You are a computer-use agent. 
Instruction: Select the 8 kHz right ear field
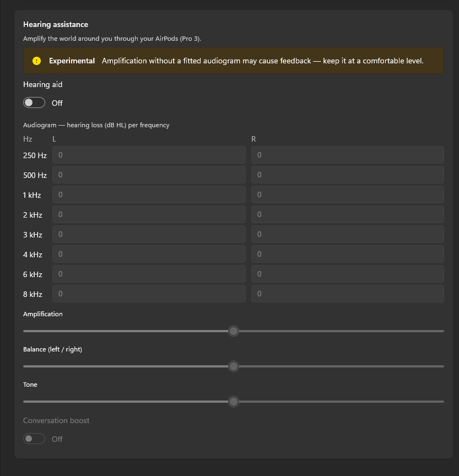click(x=348, y=294)
